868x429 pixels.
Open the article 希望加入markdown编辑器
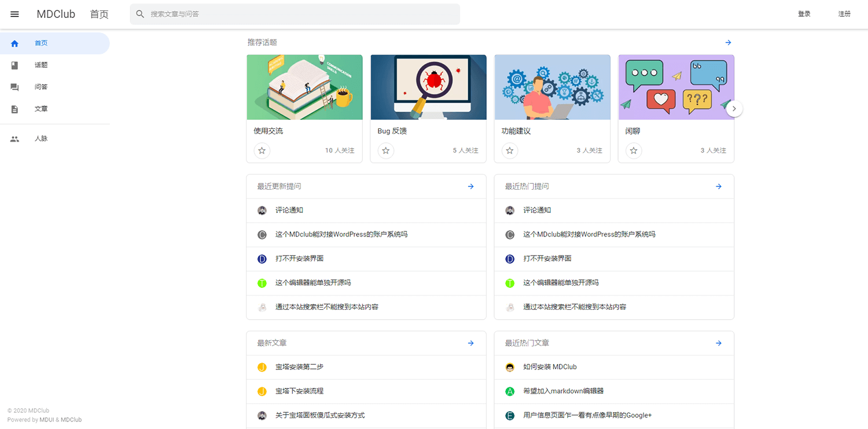(x=614, y=391)
